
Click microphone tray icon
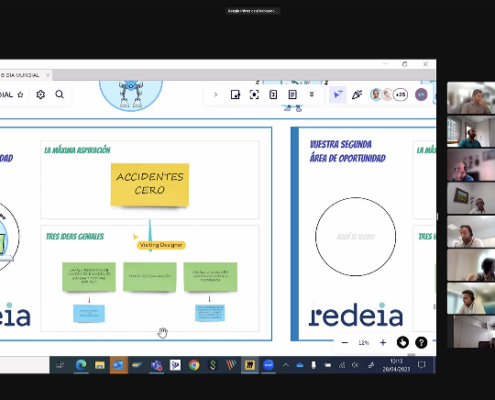pyautogui.click(x=313, y=365)
